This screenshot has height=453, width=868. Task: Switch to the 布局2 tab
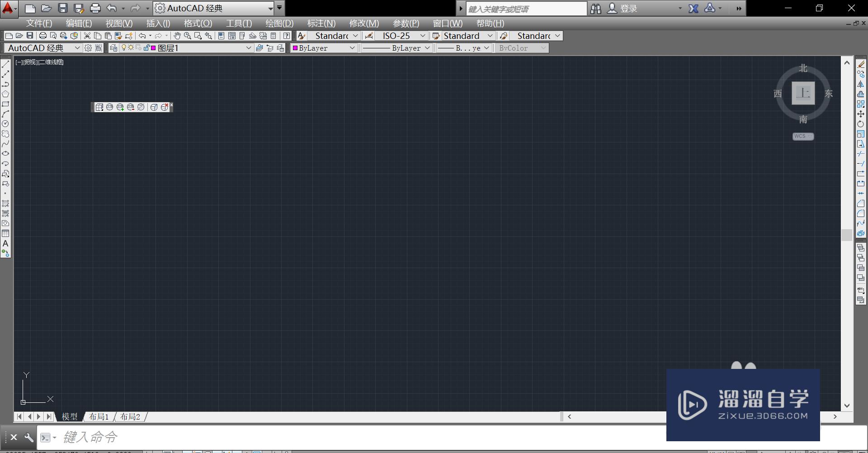pos(130,416)
